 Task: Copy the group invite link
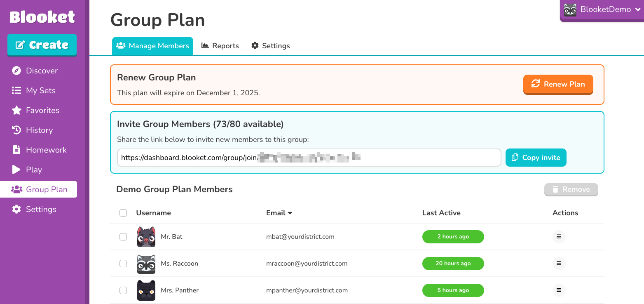click(536, 157)
